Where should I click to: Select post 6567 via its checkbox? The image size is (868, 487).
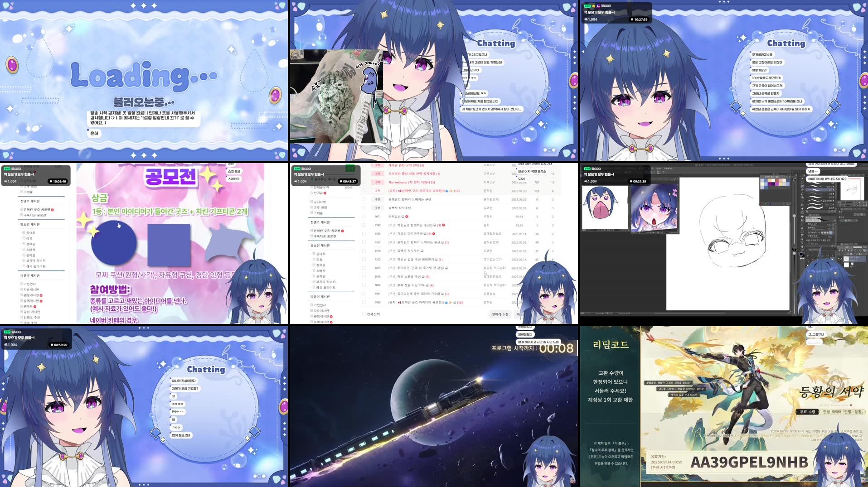364,242
